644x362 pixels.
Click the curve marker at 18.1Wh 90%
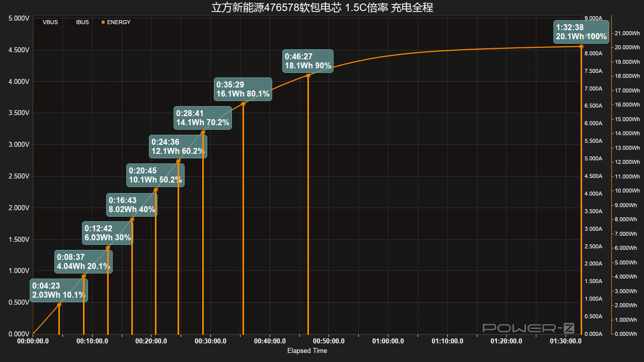tap(308, 75)
